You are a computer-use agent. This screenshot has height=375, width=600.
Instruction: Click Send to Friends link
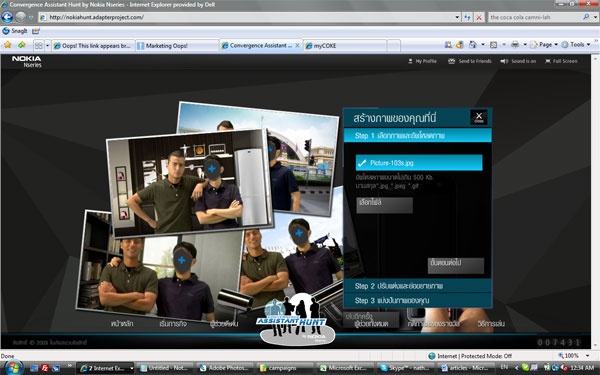click(470, 61)
